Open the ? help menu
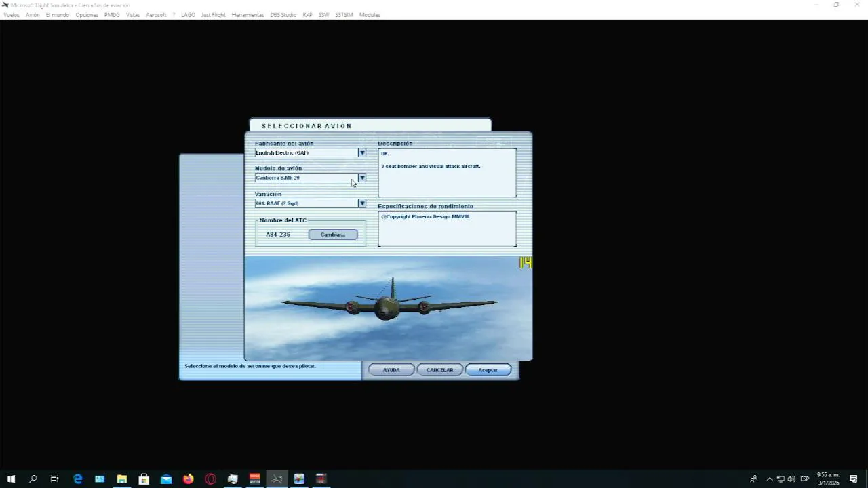 click(174, 15)
